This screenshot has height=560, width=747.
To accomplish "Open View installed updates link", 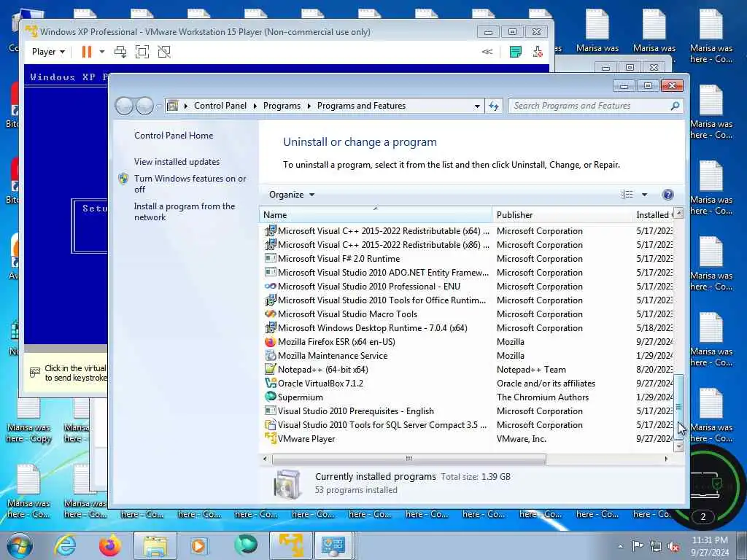I will pos(177,161).
